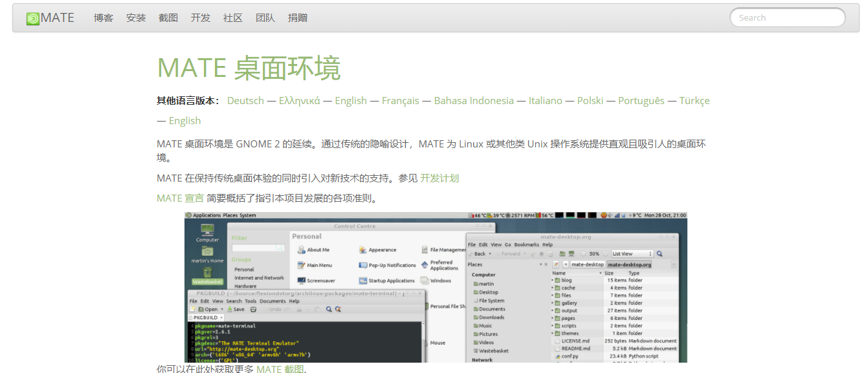Open the List View dropdown in file manager

pyautogui.click(x=632, y=254)
